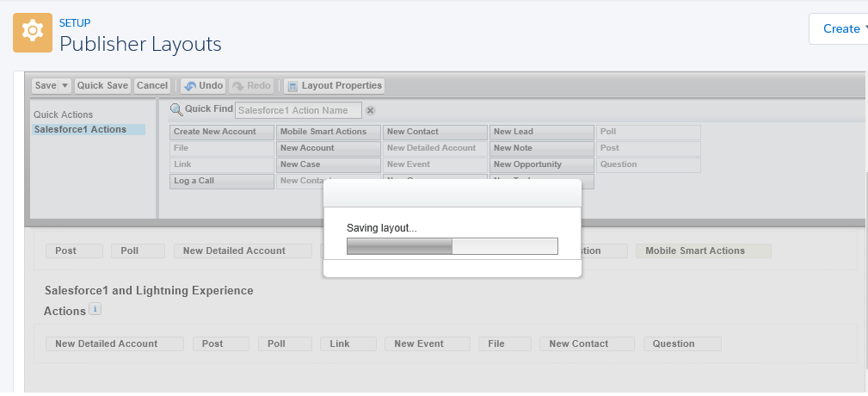Click the Saving layout... message text

pyautogui.click(x=381, y=227)
